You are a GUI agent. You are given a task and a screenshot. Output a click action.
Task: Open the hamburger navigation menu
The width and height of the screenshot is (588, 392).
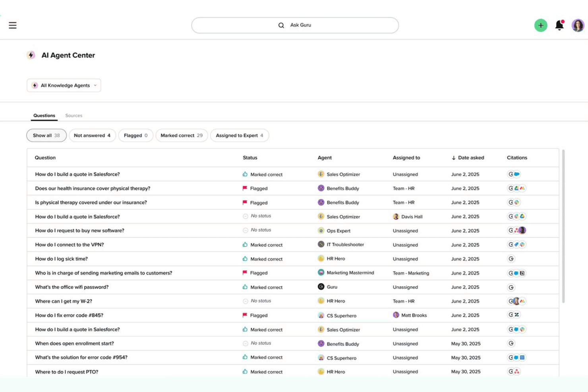[13, 25]
